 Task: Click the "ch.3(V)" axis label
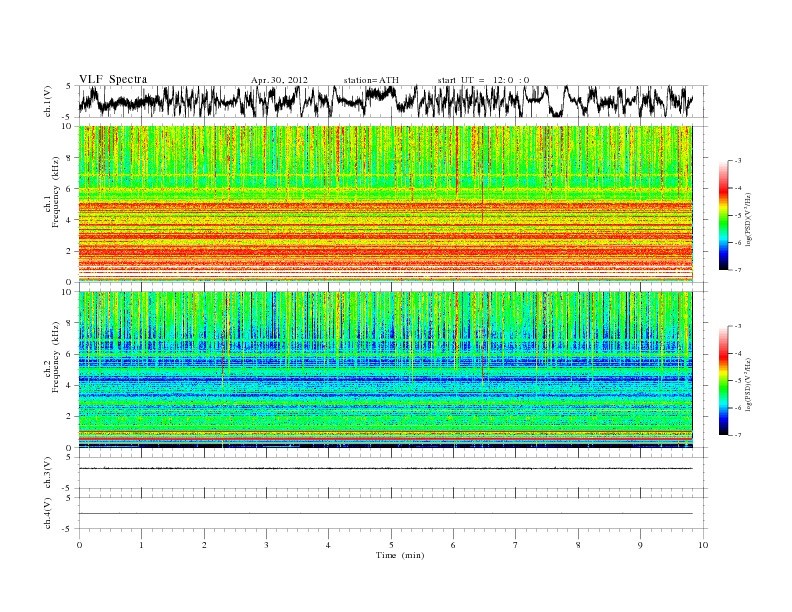tap(48, 473)
